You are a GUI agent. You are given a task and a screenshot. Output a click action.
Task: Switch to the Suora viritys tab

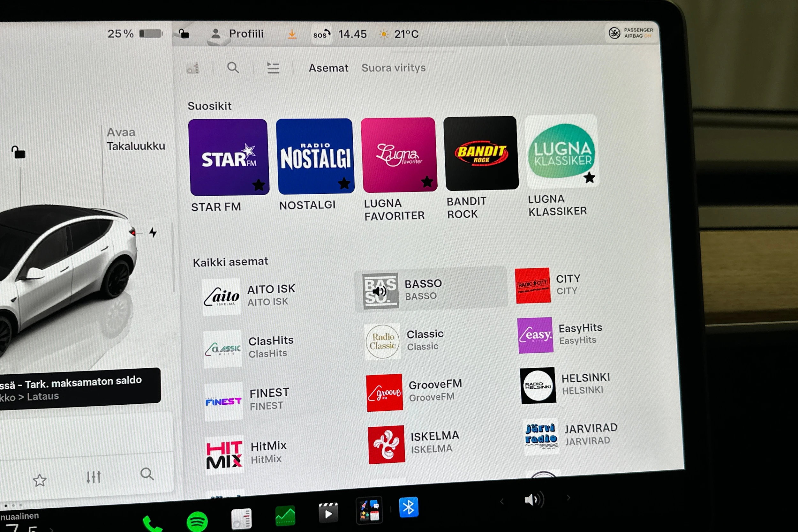click(x=393, y=68)
